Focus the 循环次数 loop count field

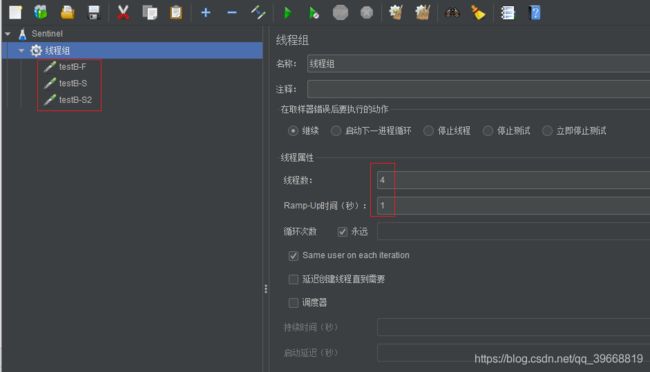click(x=514, y=231)
